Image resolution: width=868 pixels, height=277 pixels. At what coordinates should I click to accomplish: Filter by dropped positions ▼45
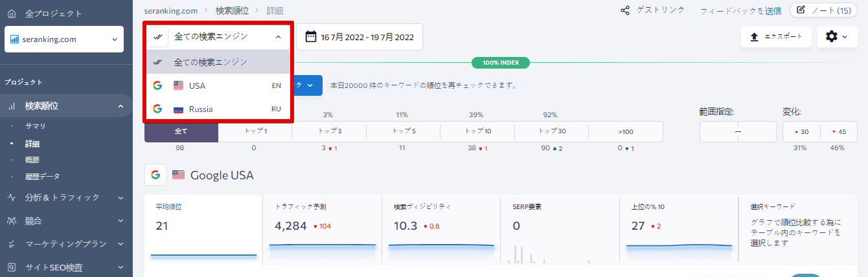[x=839, y=131]
